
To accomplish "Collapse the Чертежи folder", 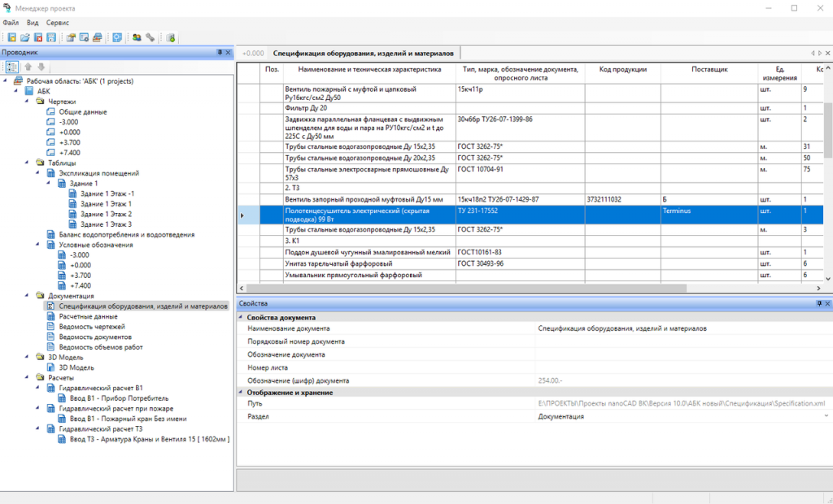I will [x=27, y=101].
